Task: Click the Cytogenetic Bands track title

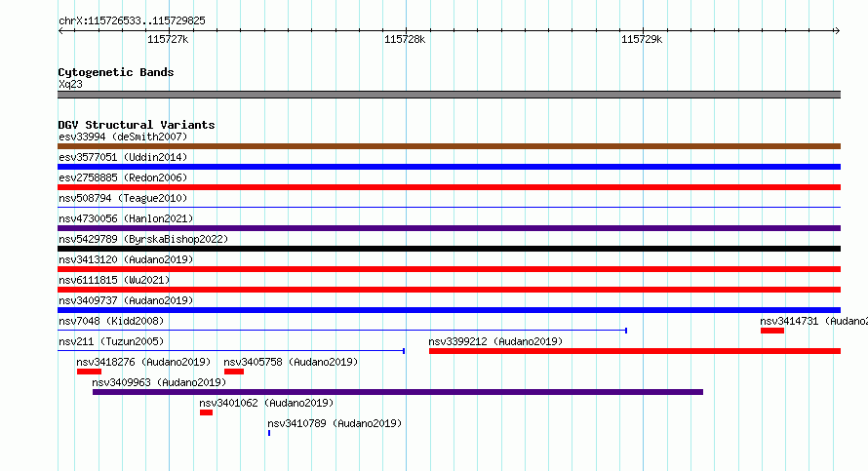Action: 116,72
